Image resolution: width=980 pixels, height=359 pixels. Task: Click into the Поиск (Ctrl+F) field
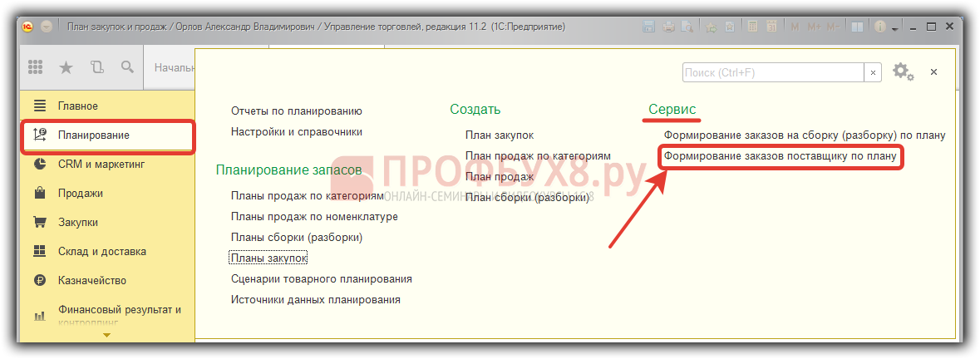(773, 73)
